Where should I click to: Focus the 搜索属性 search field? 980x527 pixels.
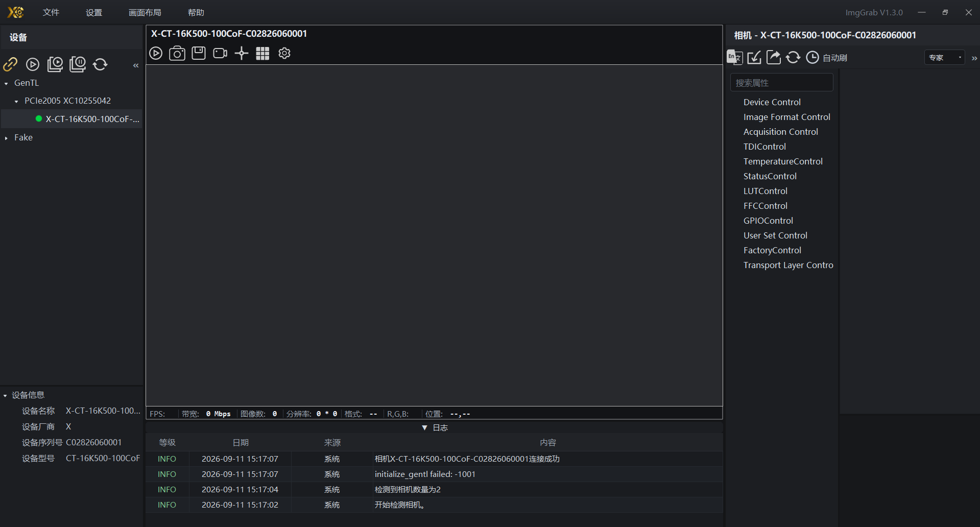tap(781, 83)
